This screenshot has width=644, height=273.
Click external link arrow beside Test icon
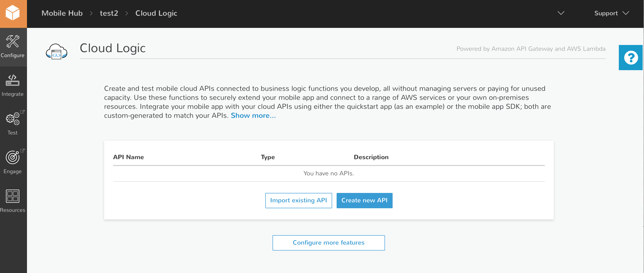[x=22, y=112]
